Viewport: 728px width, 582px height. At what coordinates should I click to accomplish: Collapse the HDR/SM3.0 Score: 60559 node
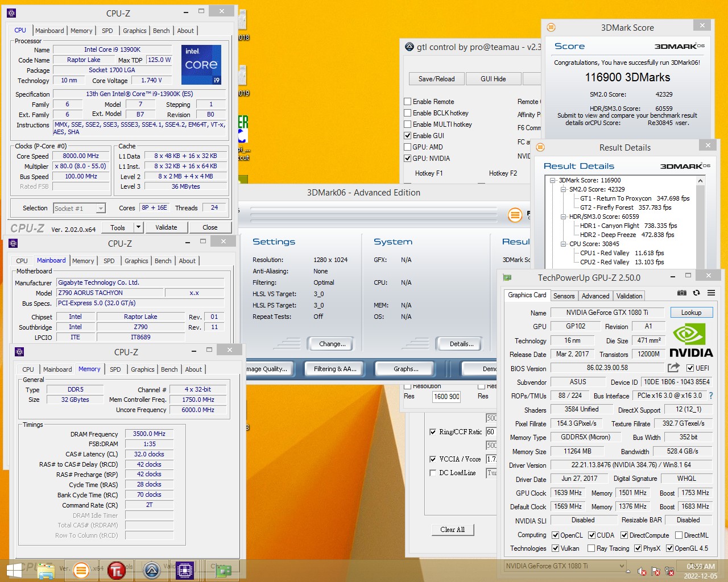pos(562,217)
